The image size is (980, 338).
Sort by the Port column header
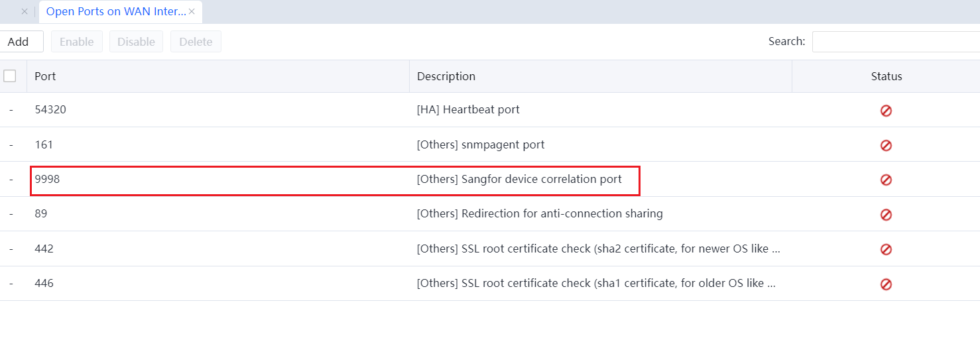click(45, 76)
